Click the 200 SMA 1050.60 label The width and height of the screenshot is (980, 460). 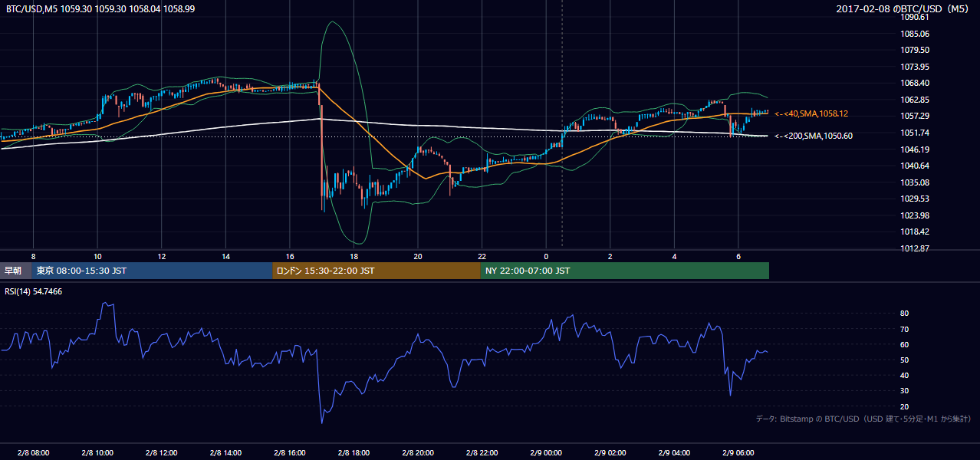814,136
